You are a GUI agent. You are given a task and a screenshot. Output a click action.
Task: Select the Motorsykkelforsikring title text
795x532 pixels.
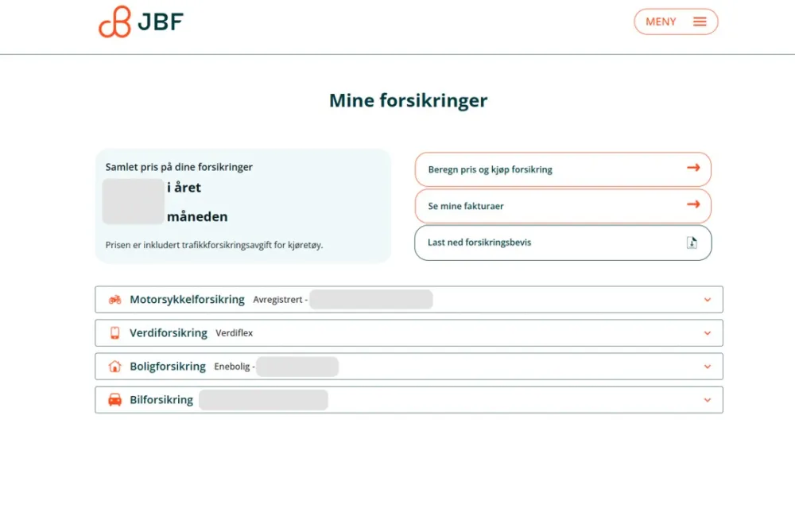[x=187, y=300]
